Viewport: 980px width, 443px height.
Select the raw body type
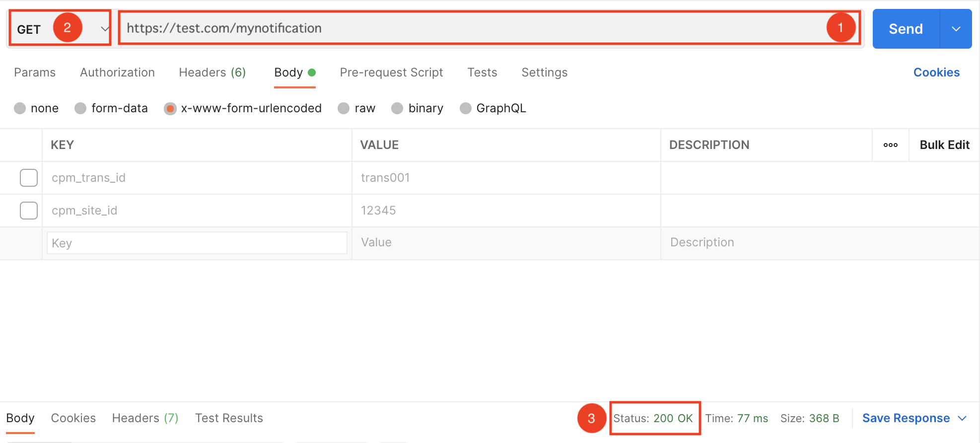[356, 108]
